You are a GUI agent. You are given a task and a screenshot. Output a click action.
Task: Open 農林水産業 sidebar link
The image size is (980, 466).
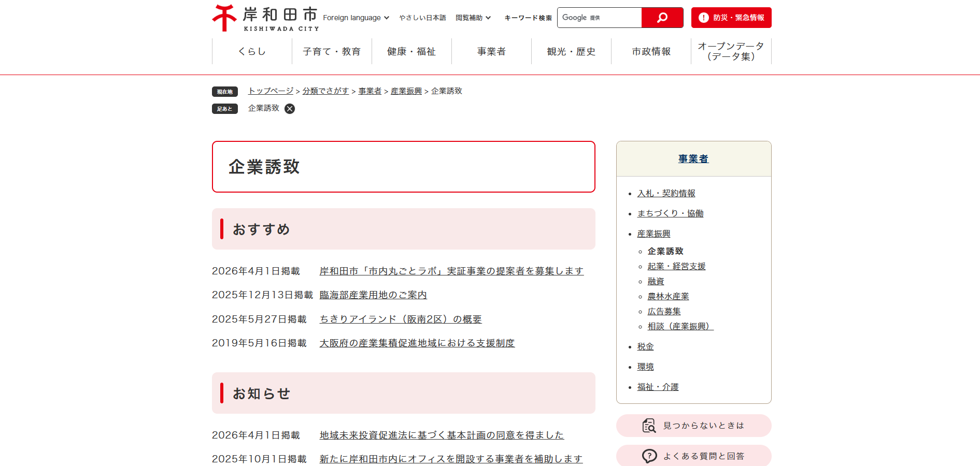pyautogui.click(x=669, y=296)
